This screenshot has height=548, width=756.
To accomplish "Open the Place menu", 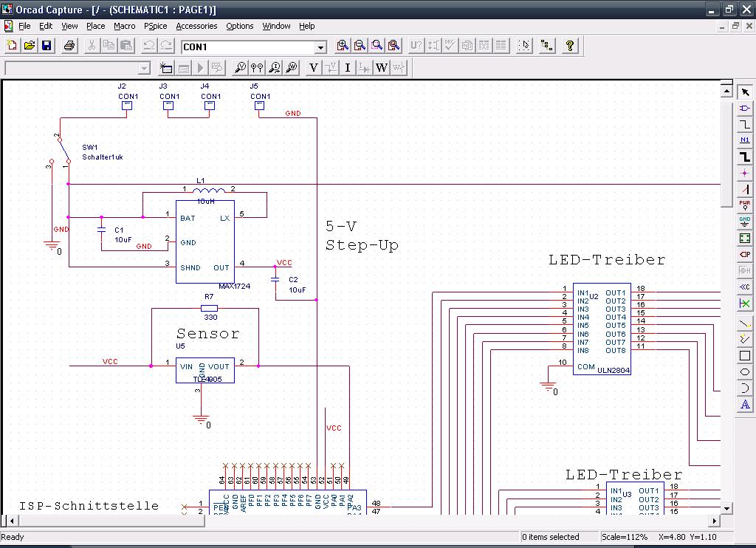I will [x=95, y=26].
